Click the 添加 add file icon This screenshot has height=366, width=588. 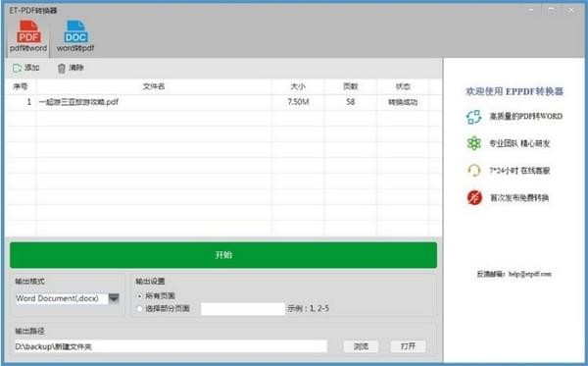coord(18,68)
